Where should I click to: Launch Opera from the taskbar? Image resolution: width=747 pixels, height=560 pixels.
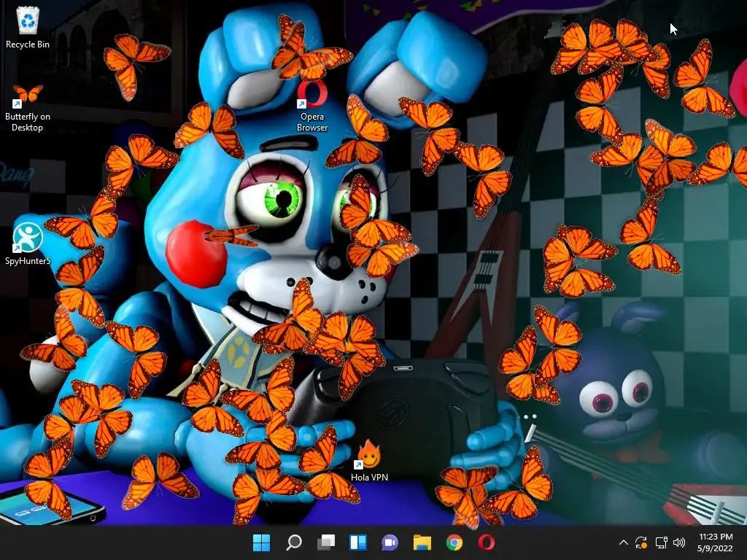click(487, 542)
